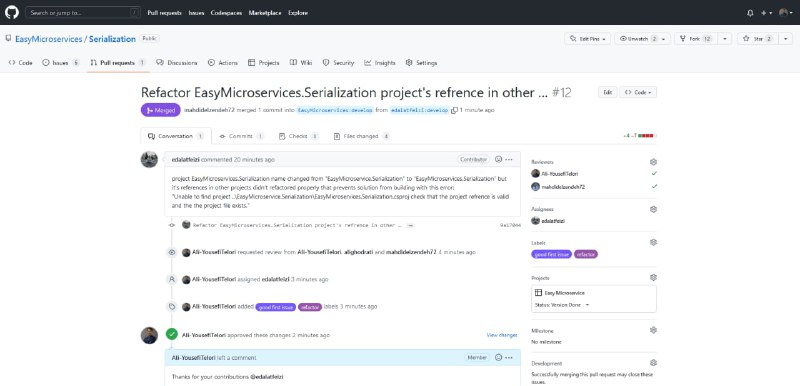Switch to the Projects tab
This screenshot has width=800, height=386.
pyautogui.click(x=264, y=63)
